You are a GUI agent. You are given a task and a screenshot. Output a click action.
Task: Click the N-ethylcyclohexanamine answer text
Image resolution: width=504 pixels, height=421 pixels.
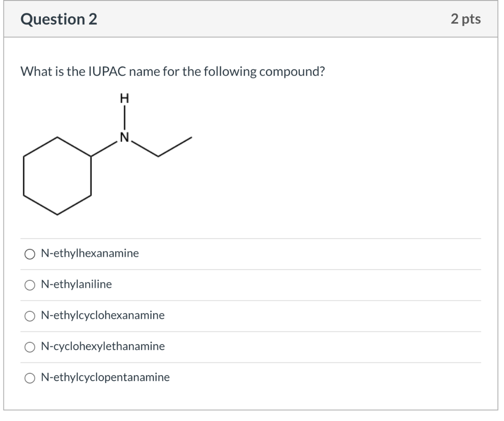[x=103, y=316]
